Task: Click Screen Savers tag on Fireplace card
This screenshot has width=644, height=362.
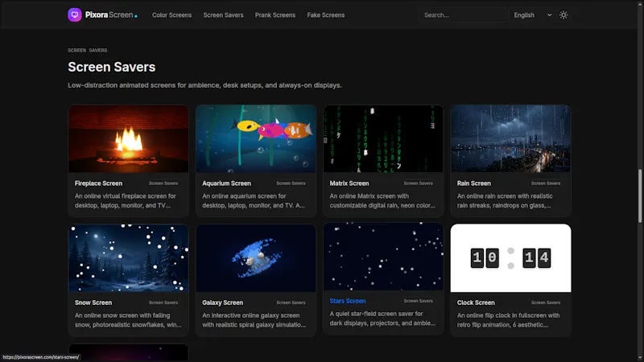Action: pyautogui.click(x=163, y=183)
